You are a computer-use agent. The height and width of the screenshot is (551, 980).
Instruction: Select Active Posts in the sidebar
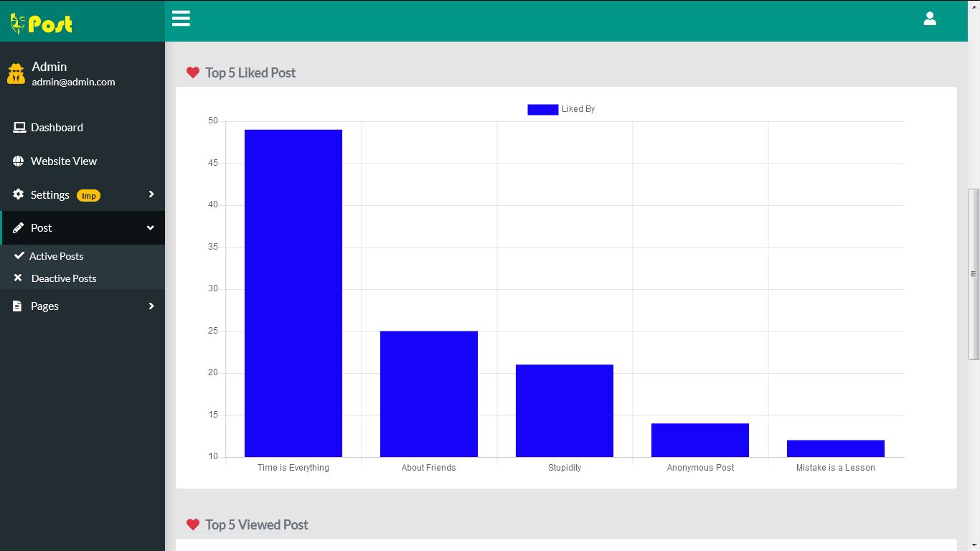57,255
